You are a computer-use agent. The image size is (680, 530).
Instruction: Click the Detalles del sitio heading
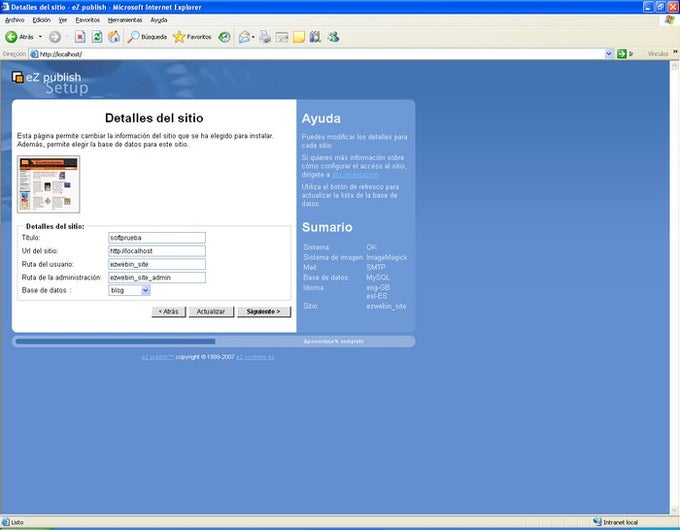tap(154, 118)
